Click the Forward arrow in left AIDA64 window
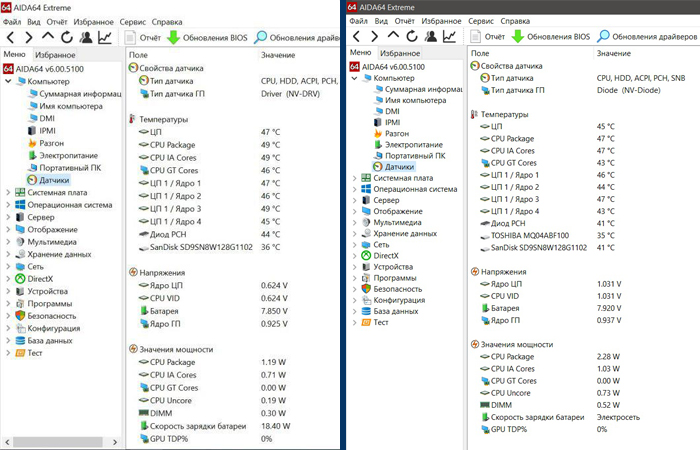This screenshot has width=700, height=450. (29, 38)
